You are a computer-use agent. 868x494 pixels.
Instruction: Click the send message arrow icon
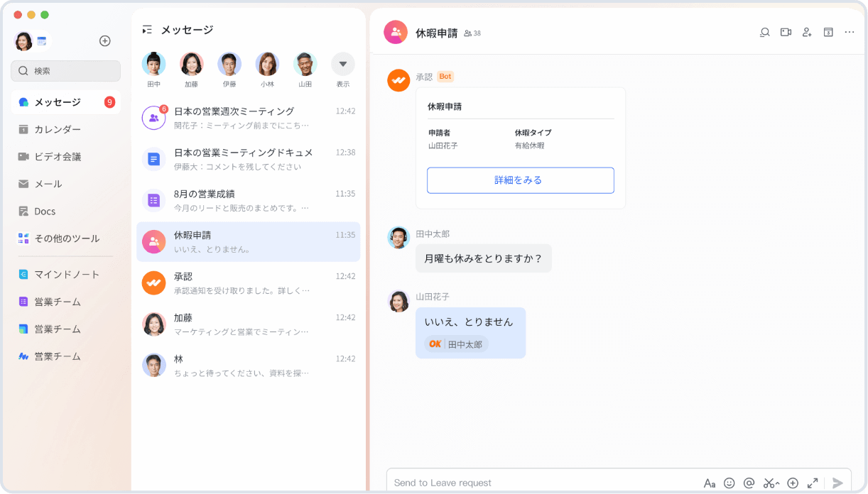point(838,483)
